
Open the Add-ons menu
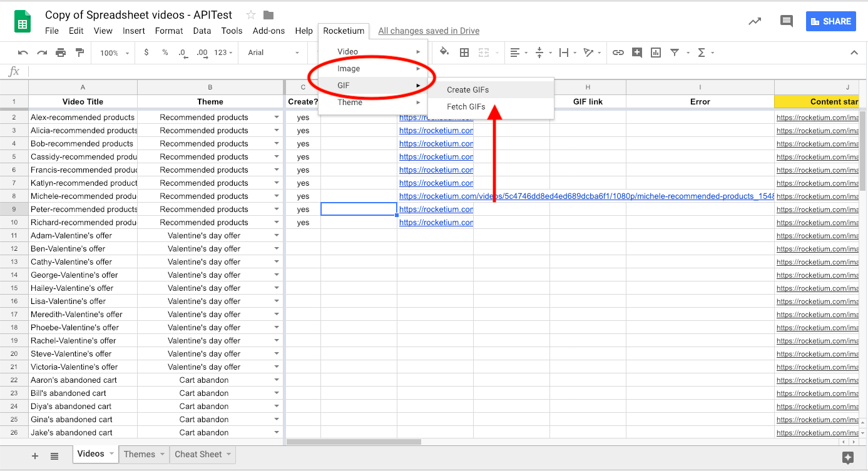269,31
